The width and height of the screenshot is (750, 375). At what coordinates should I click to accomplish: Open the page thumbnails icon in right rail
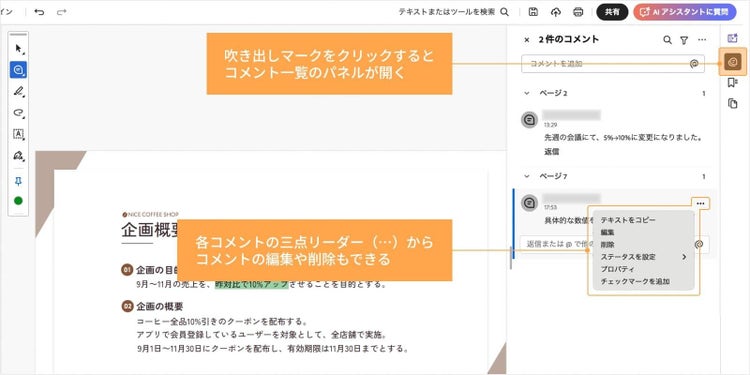732,103
